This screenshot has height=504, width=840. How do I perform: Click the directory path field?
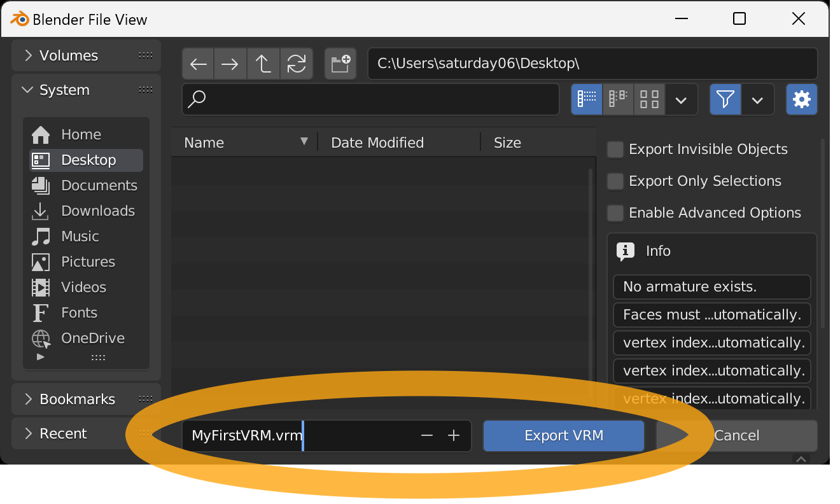592,64
